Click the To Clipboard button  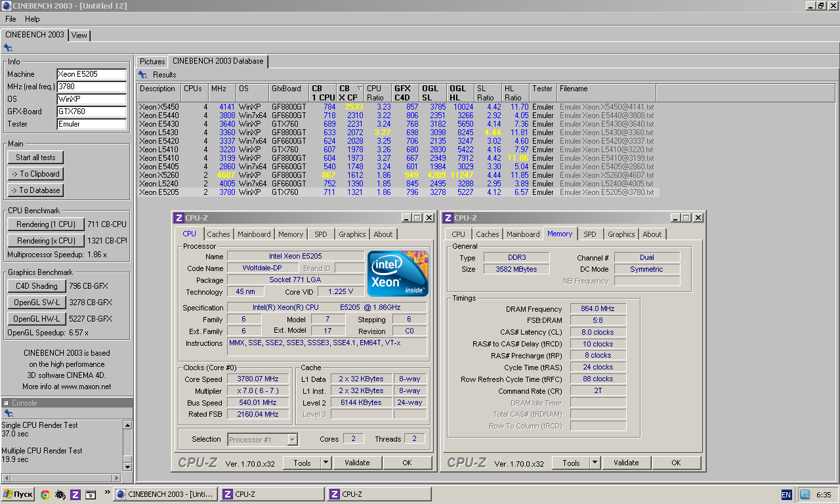pos(35,174)
